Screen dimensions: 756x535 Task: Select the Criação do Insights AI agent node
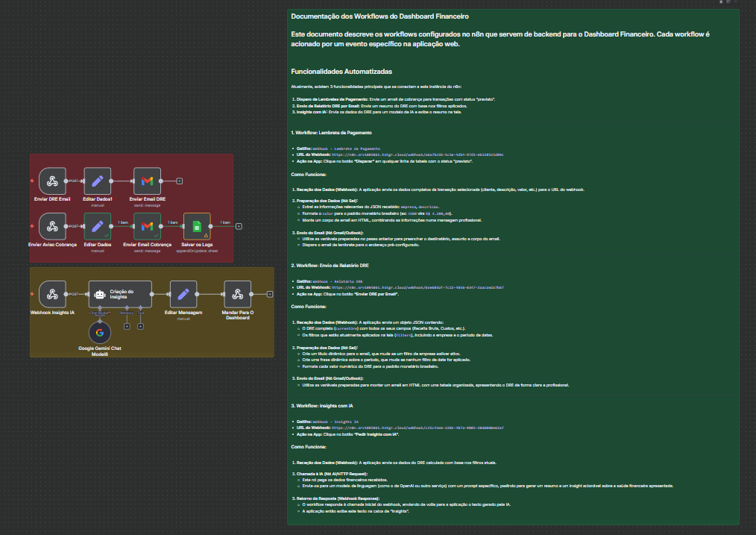click(119, 294)
